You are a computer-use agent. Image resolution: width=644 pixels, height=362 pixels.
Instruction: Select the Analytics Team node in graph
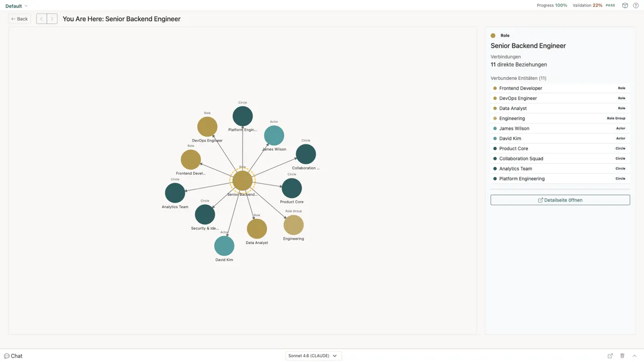(175, 193)
